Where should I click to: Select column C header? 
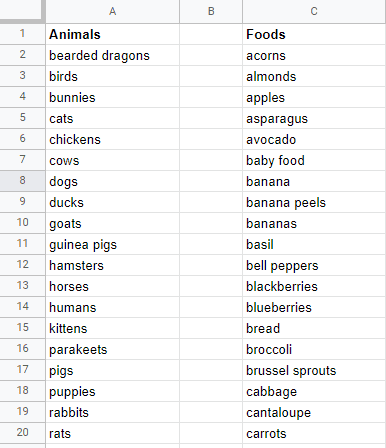tap(314, 11)
